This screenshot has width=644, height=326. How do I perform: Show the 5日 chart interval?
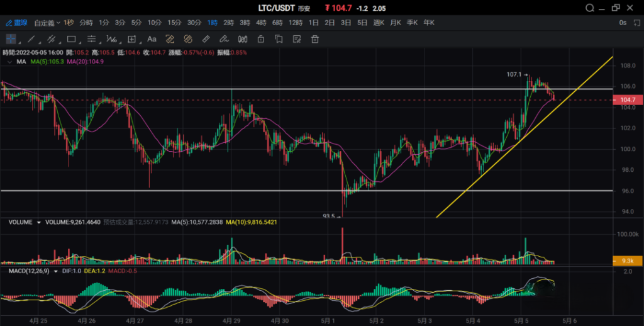click(362, 23)
